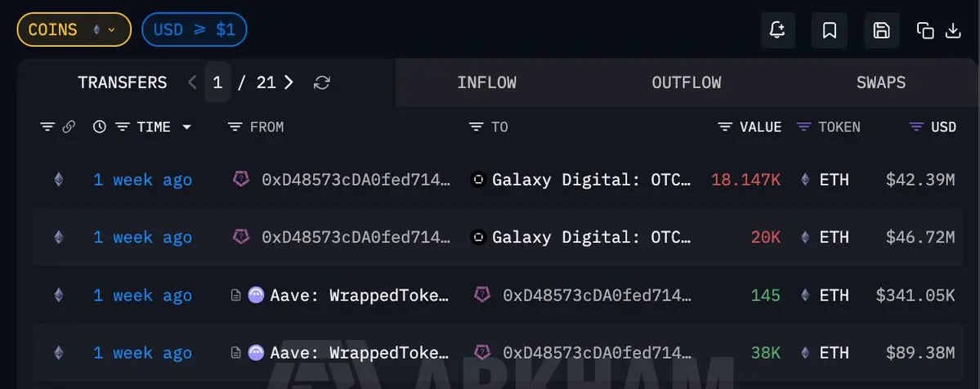980x389 pixels.
Task: Click the chain link filter icon
Action: click(69, 127)
